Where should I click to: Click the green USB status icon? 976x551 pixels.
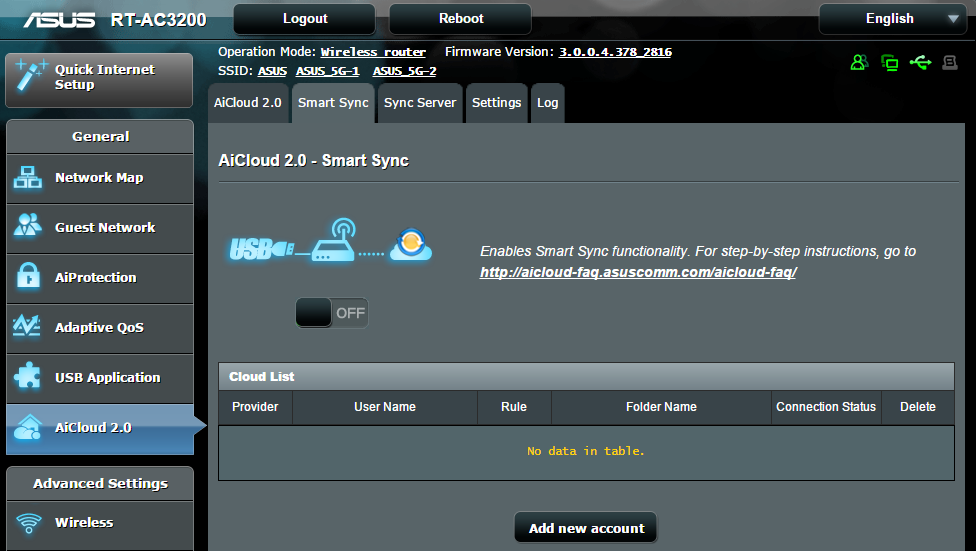tap(920, 62)
